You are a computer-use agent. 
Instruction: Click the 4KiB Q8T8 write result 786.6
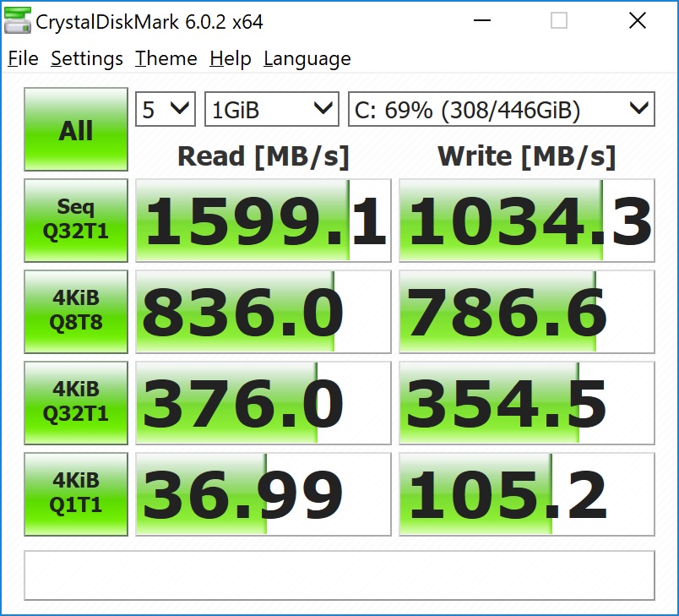[527, 312]
